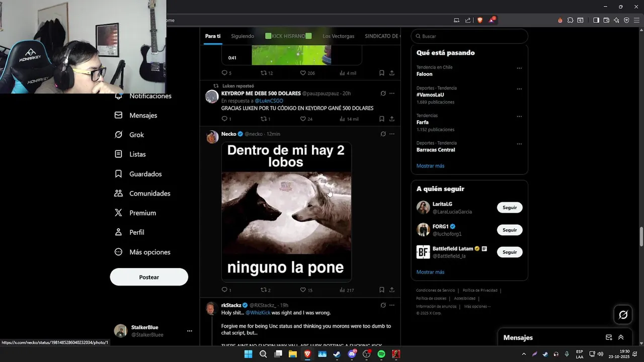Open @LuknCSGO mention link
Image resolution: width=644 pixels, height=362 pixels.
pyautogui.click(x=269, y=101)
